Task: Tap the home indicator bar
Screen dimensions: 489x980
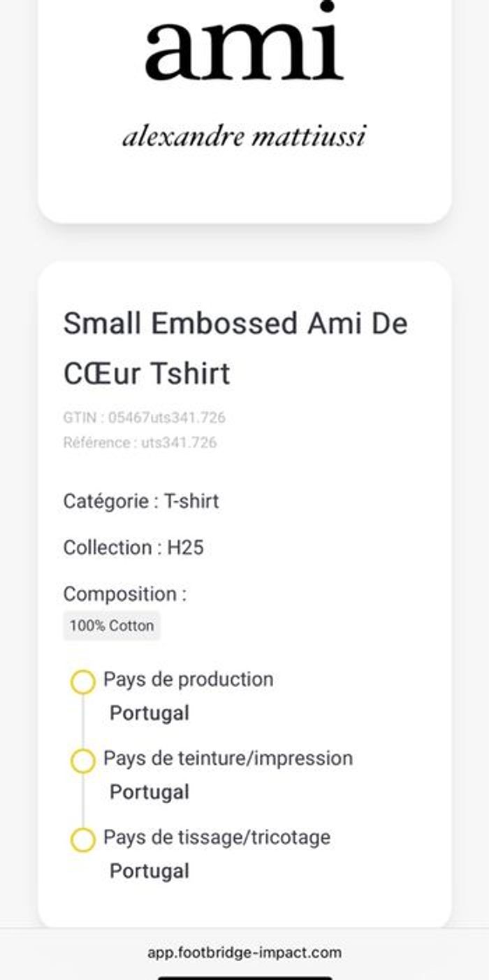Action: pos(245,977)
